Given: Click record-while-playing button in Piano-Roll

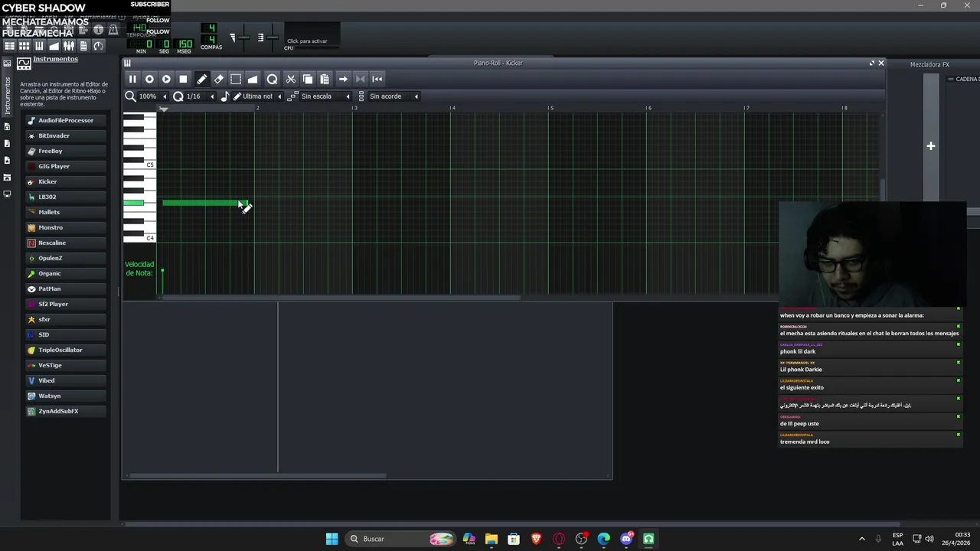Looking at the screenshot, I should pyautogui.click(x=166, y=79).
